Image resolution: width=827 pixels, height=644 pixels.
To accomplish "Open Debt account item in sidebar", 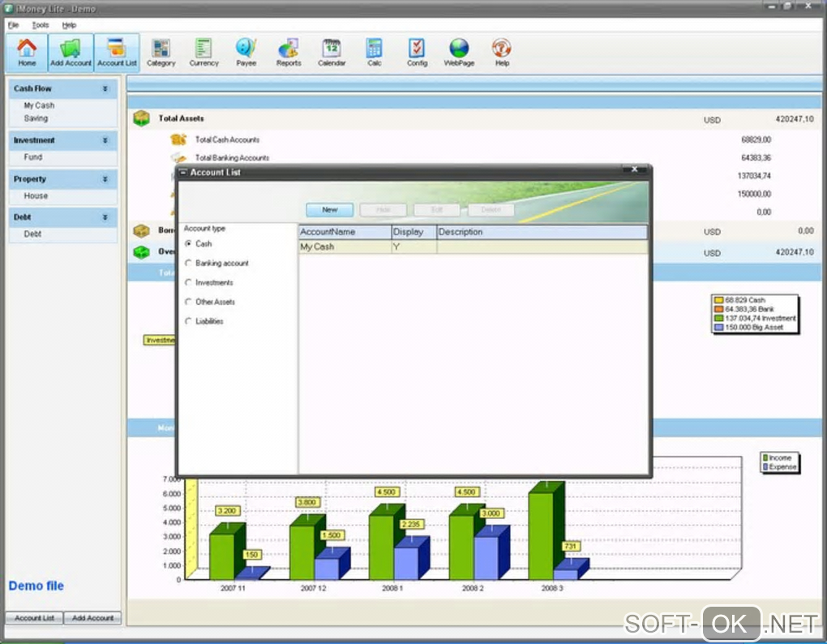I will (32, 234).
